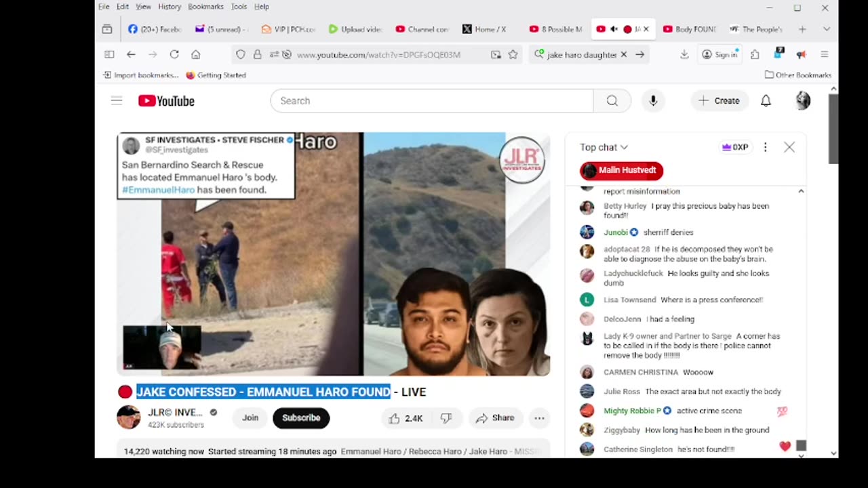Switch to the Channel content tab
Image resolution: width=868 pixels, height=488 pixels.
pos(422,29)
